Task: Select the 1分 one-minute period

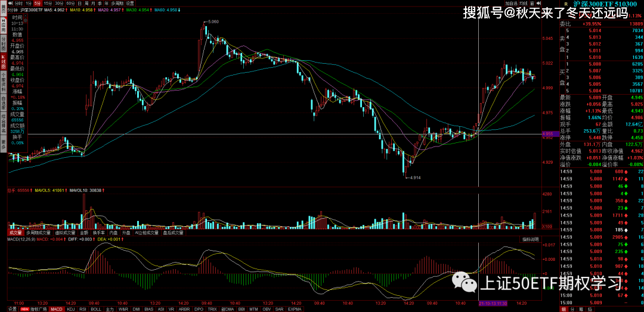Action: coord(29,4)
